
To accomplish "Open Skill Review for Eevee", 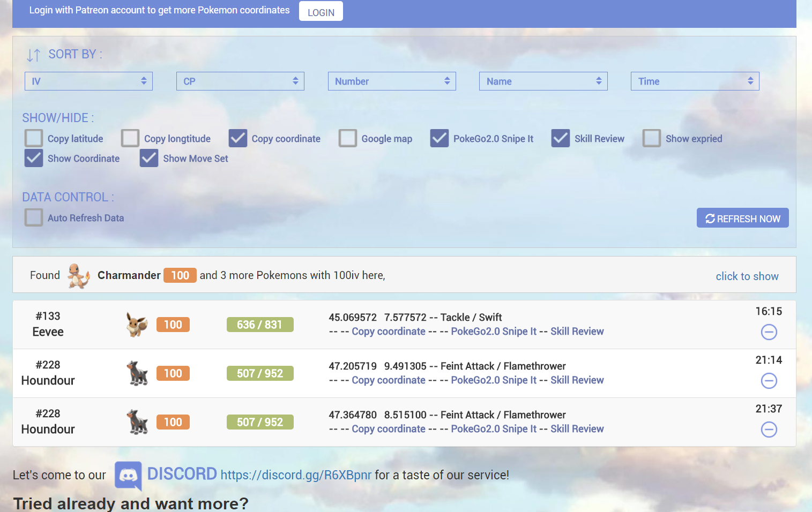I will [577, 332].
